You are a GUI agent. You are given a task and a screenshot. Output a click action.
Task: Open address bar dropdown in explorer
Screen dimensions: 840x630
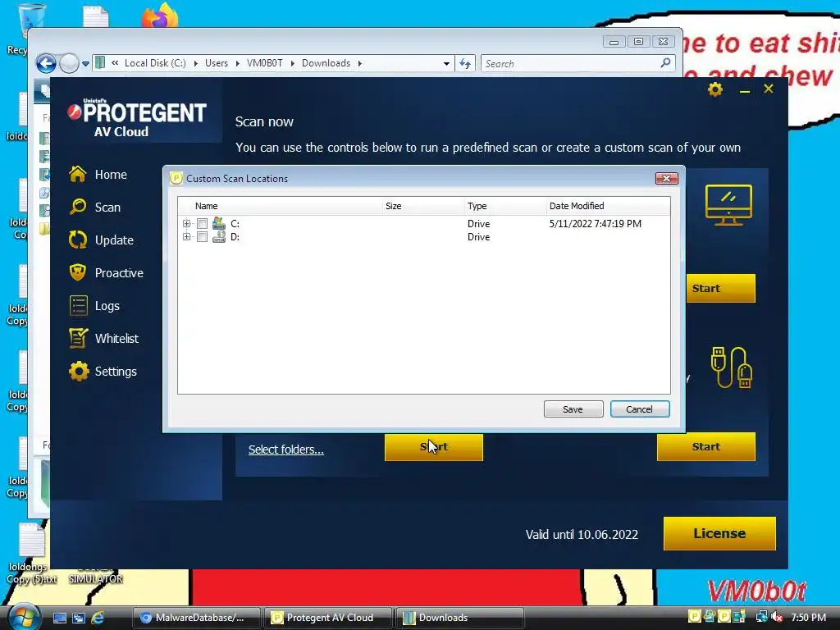[446, 63]
